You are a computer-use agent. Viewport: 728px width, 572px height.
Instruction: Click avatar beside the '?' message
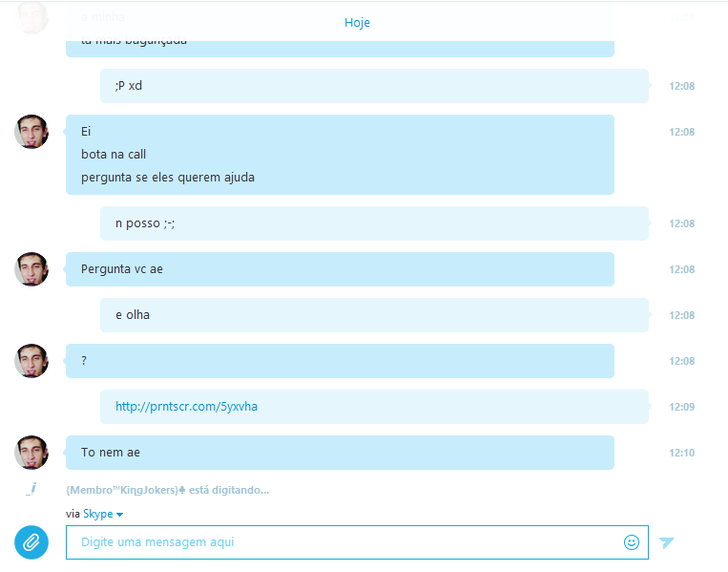coord(31,361)
